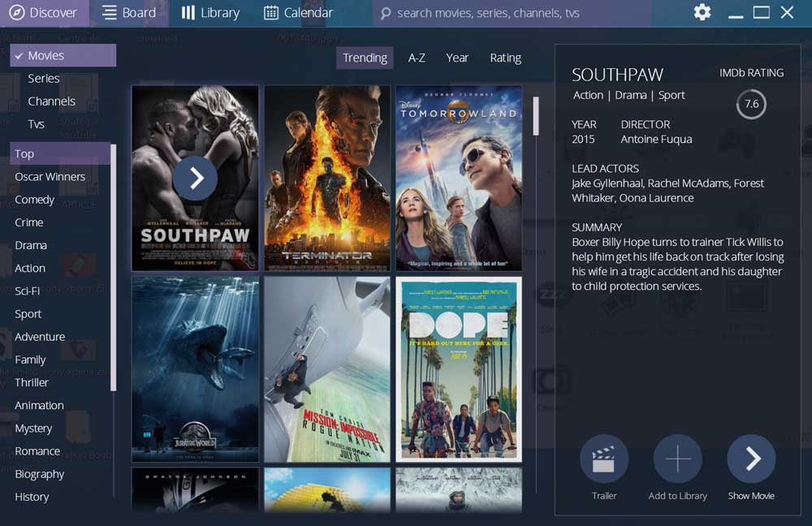This screenshot has width=812, height=526.
Task: Choose the Top genre filter
Action: [60, 153]
